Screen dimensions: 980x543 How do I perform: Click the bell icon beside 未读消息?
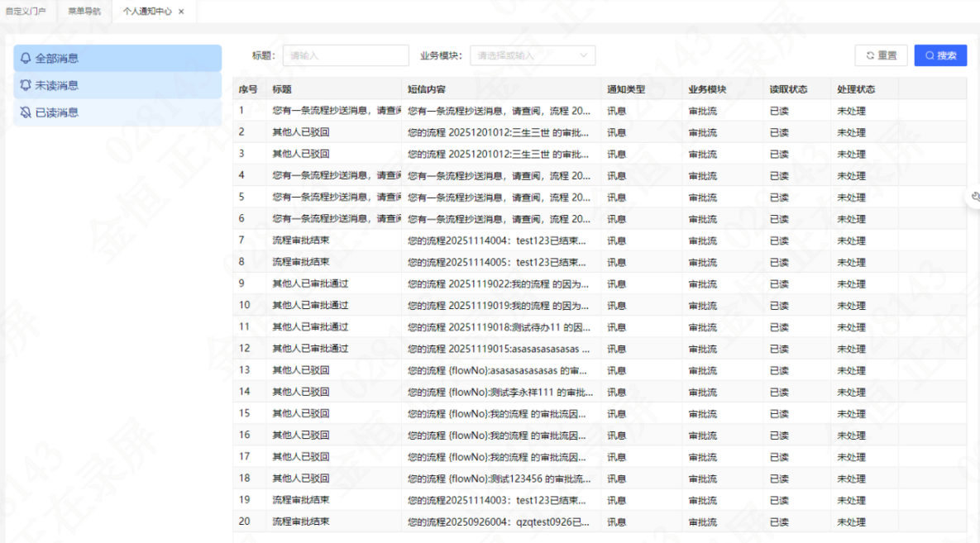pyautogui.click(x=26, y=85)
